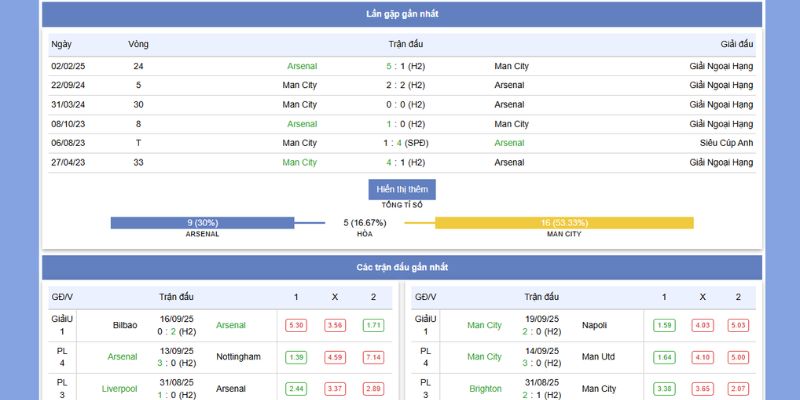The width and height of the screenshot is (800, 400).
Task: Select the 4.59 draw odds box
Action: click(335, 357)
